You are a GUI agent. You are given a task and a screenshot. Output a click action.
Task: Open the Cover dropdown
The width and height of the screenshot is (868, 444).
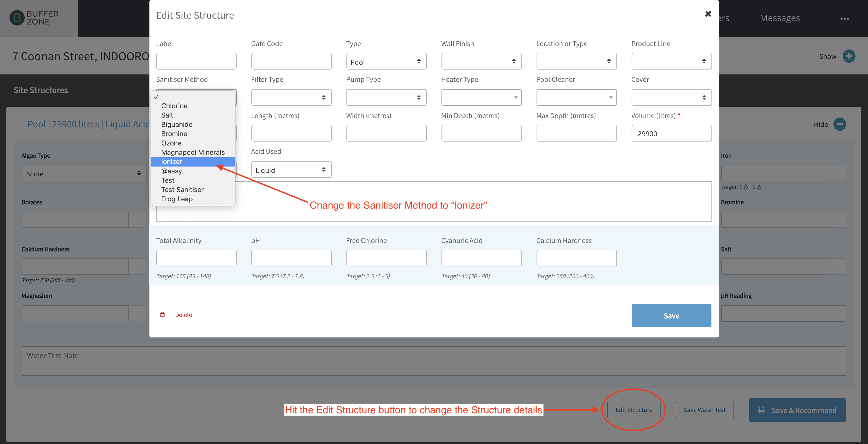671,97
